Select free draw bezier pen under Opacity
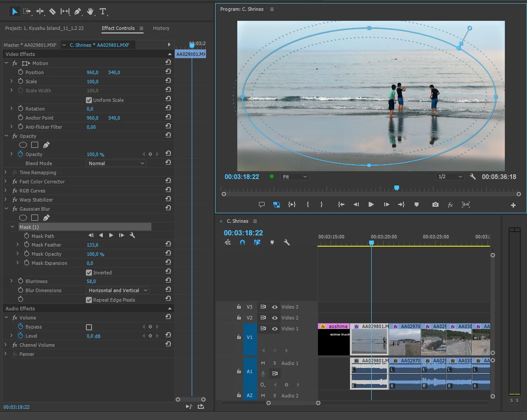This screenshot has width=527, height=420. point(46,145)
